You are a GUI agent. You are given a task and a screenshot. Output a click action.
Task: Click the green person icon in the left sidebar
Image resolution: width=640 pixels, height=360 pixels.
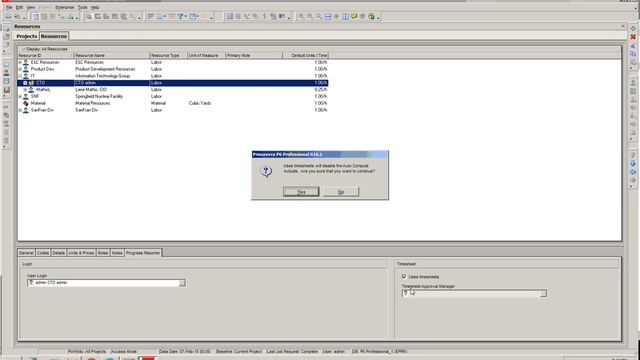point(6,73)
